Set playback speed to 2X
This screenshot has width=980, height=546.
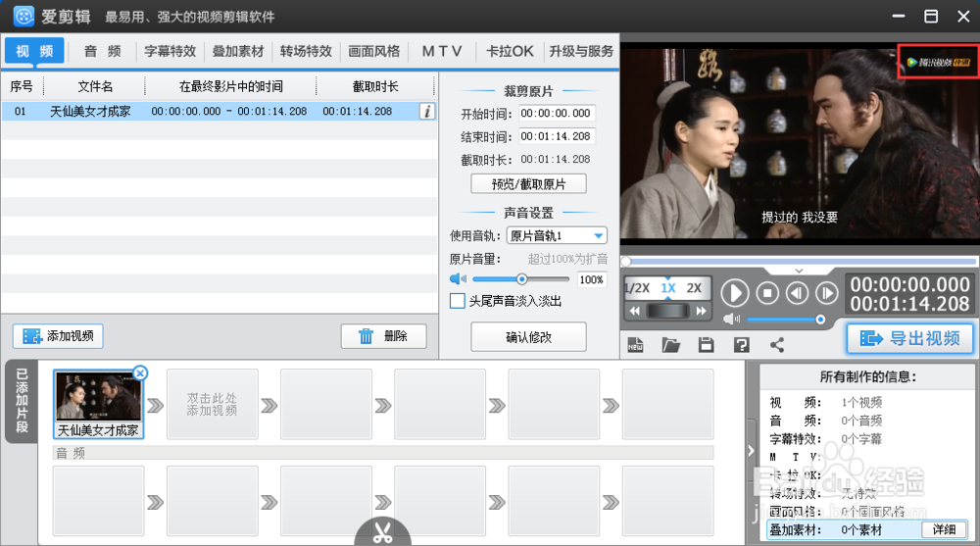[694, 288]
